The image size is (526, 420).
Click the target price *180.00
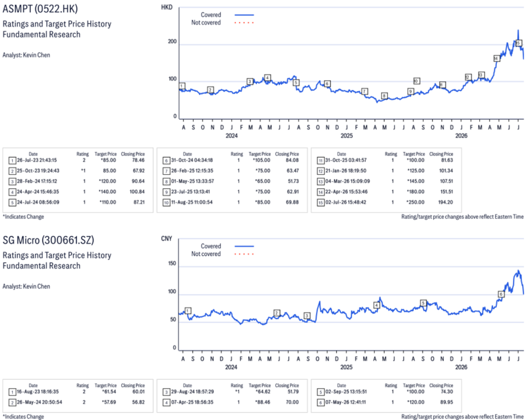click(x=415, y=192)
